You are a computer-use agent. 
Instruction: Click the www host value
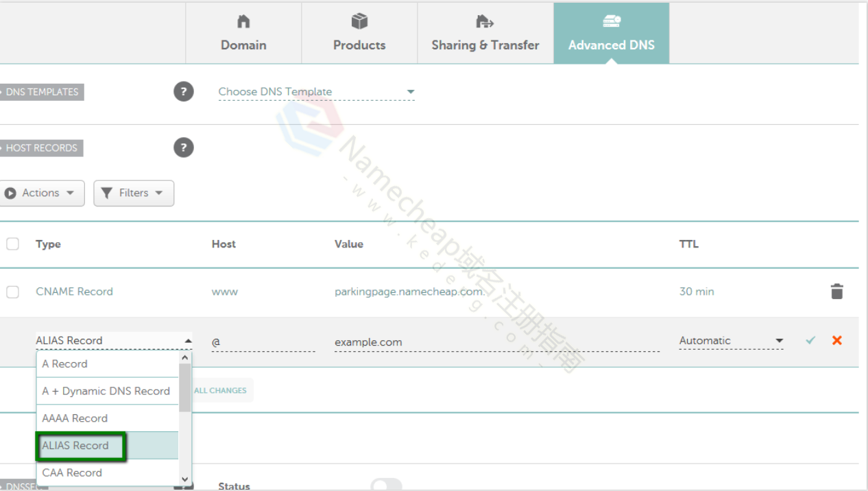point(225,291)
